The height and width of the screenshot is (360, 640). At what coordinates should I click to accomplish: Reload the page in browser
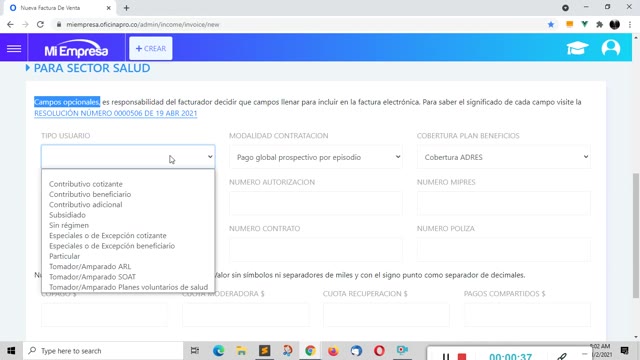coord(40,24)
